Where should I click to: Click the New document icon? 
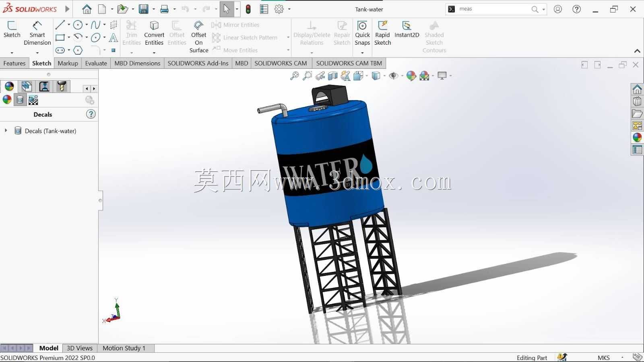(x=102, y=9)
